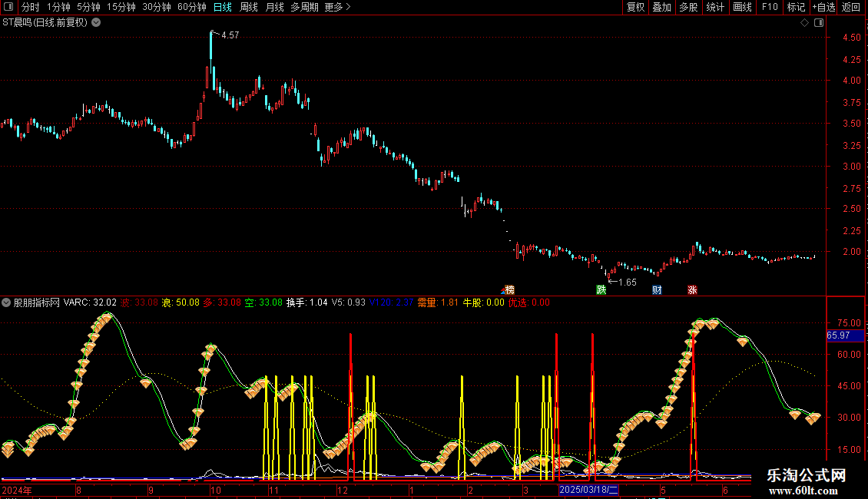Viewport: 868px width, 499px height.
Task: Click the V120: 2.37 value
Action: click(391, 302)
